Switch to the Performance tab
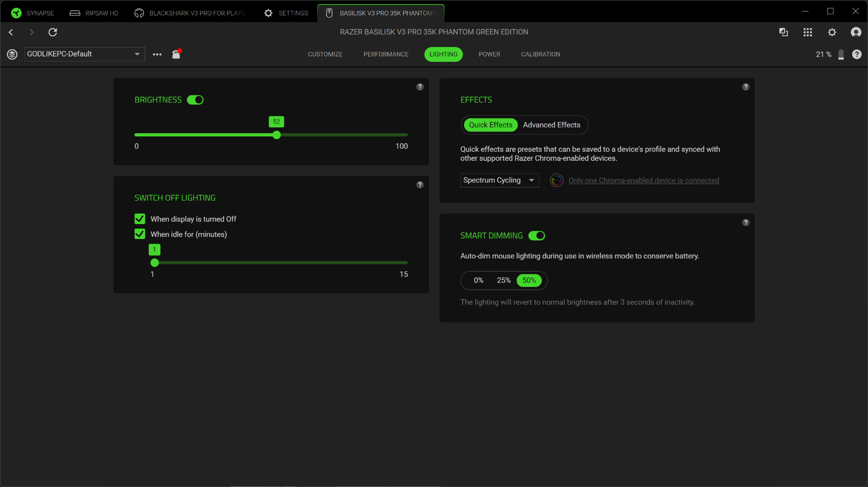This screenshot has width=868, height=487. pyautogui.click(x=386, y=54)
